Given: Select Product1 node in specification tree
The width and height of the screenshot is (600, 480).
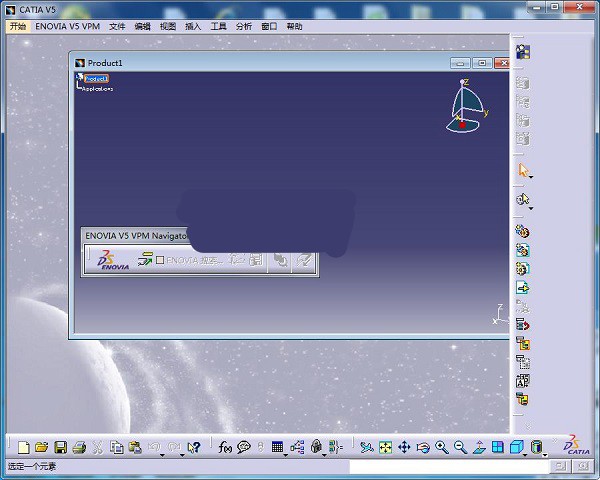Looking at the screenshot, I should click(96, 78).
